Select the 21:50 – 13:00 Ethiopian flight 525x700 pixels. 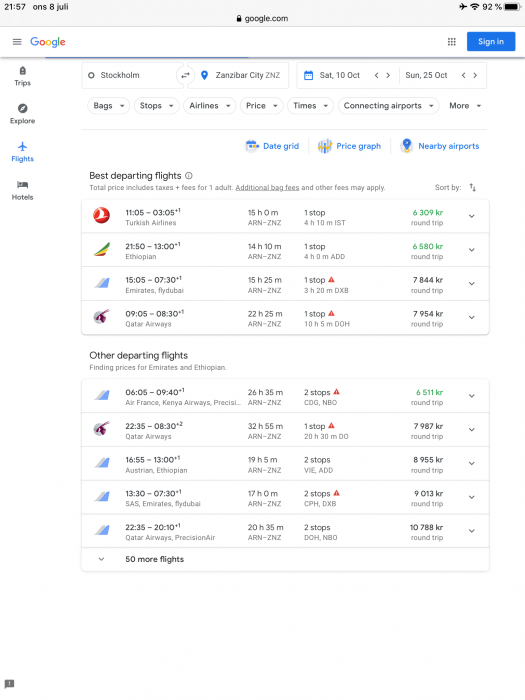click(285, 250)
